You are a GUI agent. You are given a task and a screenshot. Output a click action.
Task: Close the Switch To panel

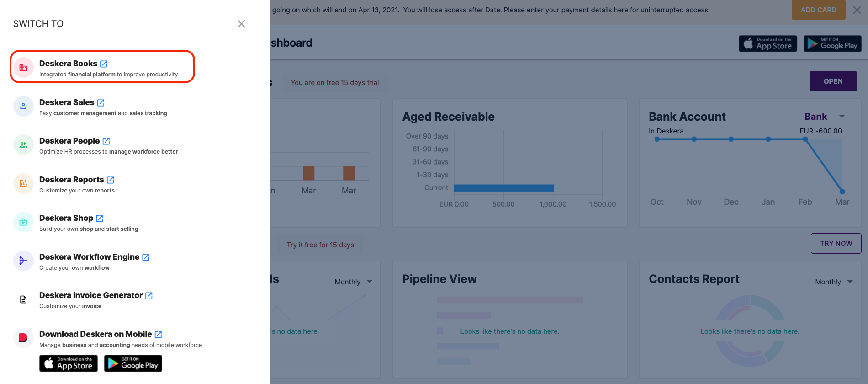click(x=241, y=24)
